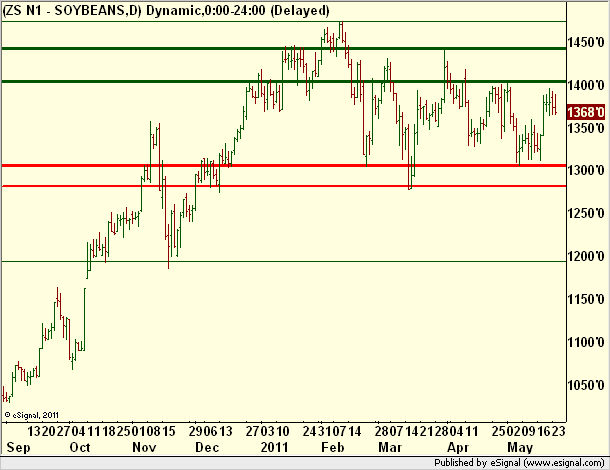Click the Dynamic,0:00-24:00 (Delayed) session label
610x470 pixels.
click(x=238, y=11)
